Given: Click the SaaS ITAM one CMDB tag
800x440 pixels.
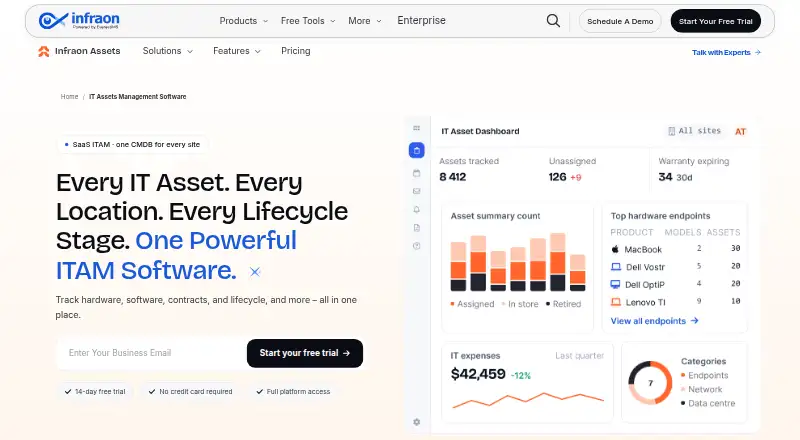Looking at the screenshot, I should [x=132, y=144].
